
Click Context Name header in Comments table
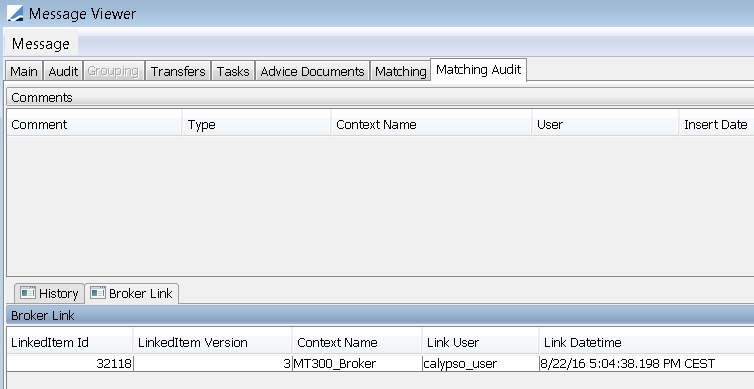coord(431,125)
